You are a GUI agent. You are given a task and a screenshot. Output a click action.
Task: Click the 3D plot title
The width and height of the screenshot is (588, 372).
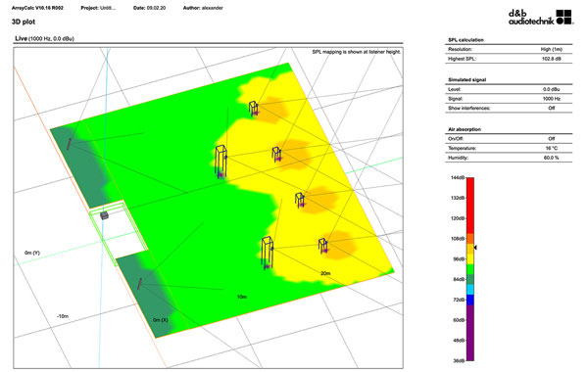tap(24, 22)
